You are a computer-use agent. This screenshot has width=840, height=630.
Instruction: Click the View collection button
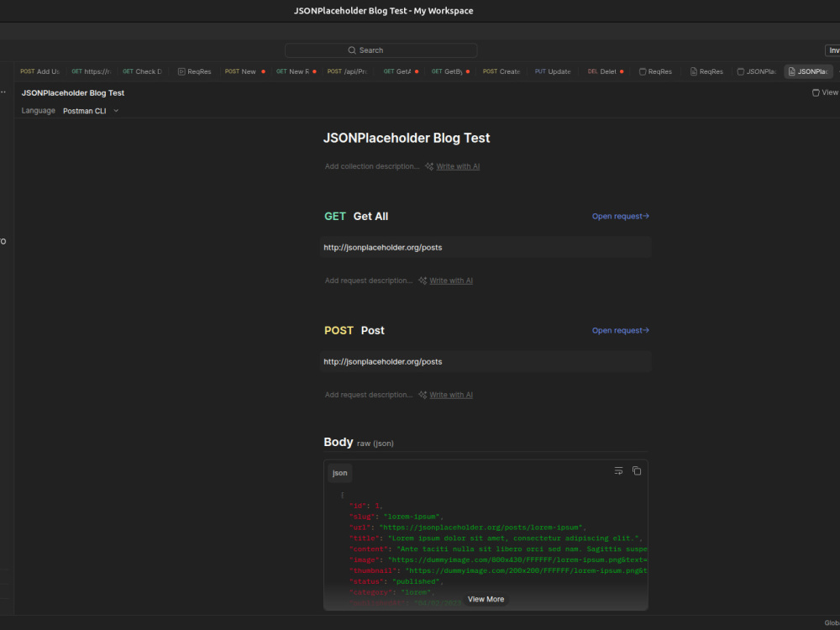tap(826, 92)
